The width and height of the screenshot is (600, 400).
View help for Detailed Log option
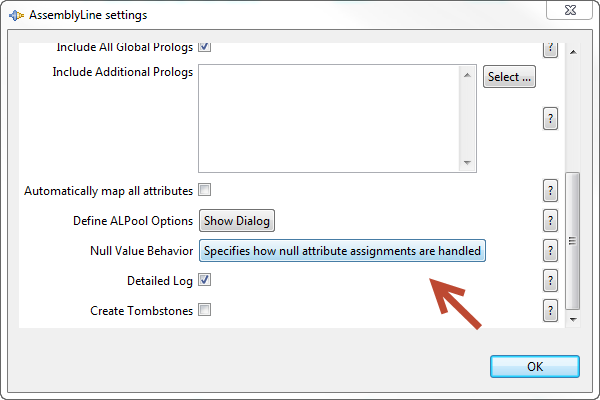pyautogui.click(x=550, y=281)
